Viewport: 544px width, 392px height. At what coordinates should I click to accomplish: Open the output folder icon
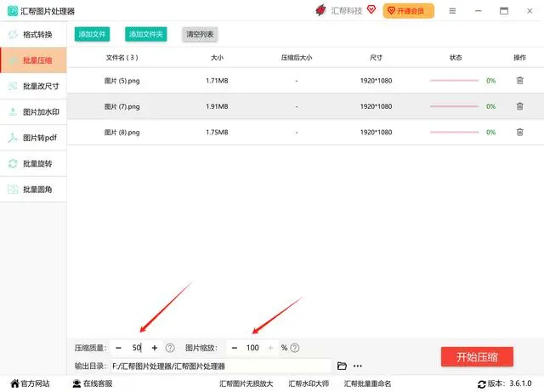click(x=342, y=366)
